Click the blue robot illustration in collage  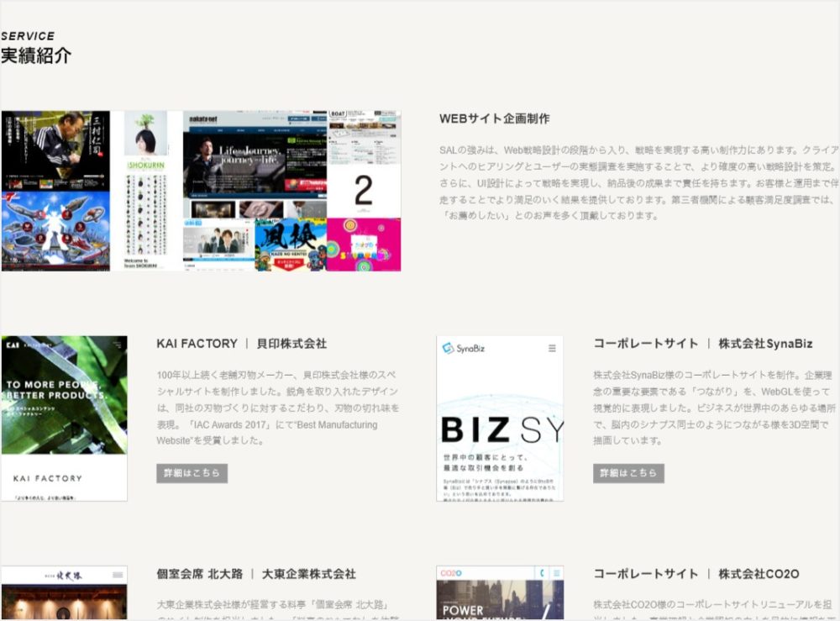pyautogui.click(x=55, y=231)
